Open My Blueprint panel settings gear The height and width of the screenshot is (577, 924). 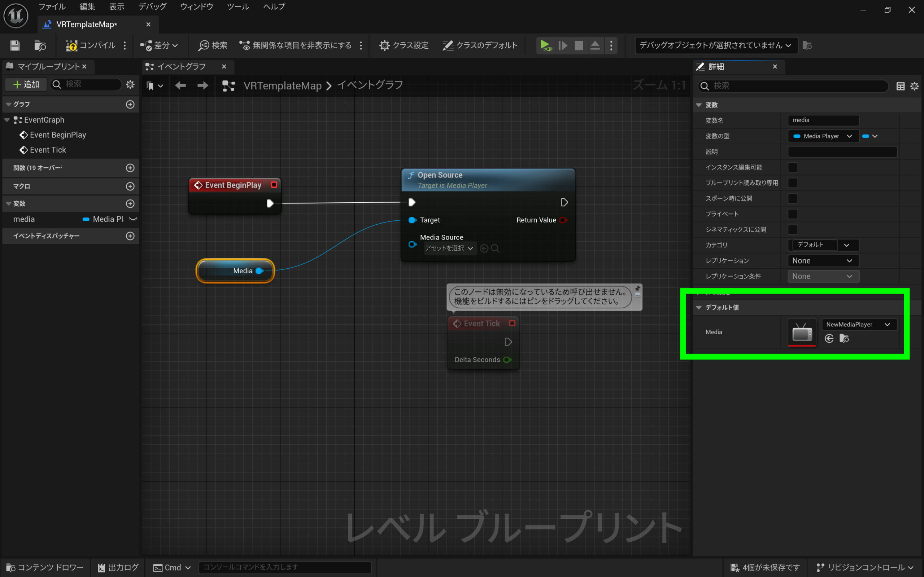130,84
